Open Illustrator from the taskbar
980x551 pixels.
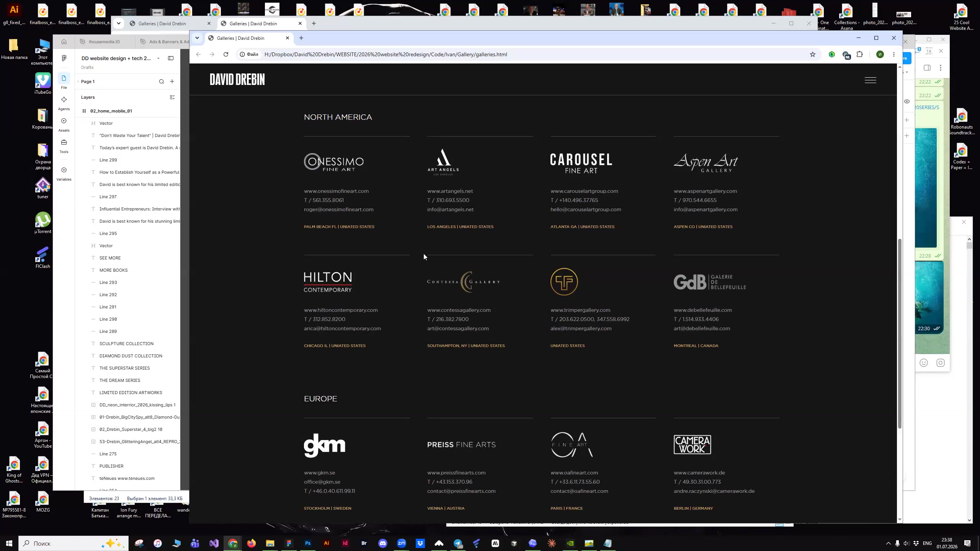[327, 543]
